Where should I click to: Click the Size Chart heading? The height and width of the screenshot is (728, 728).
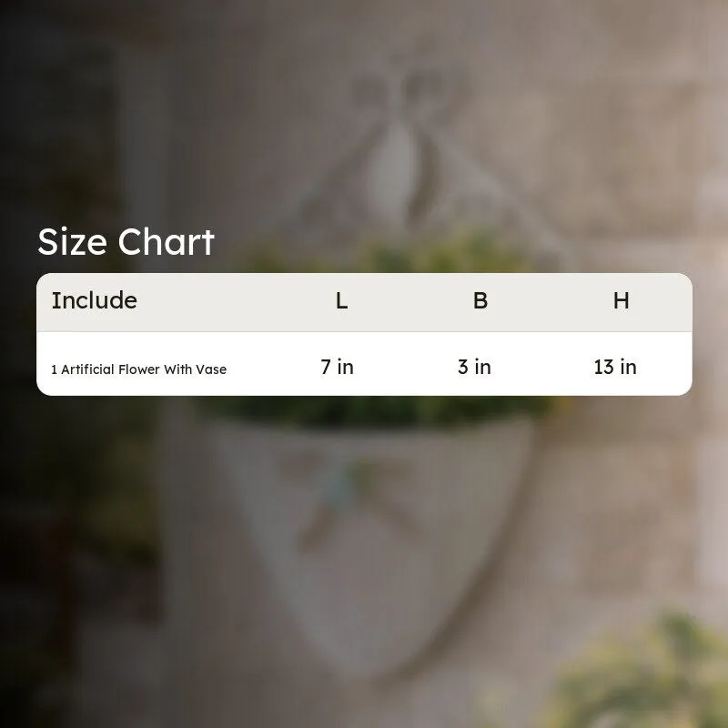coord(126,242)
